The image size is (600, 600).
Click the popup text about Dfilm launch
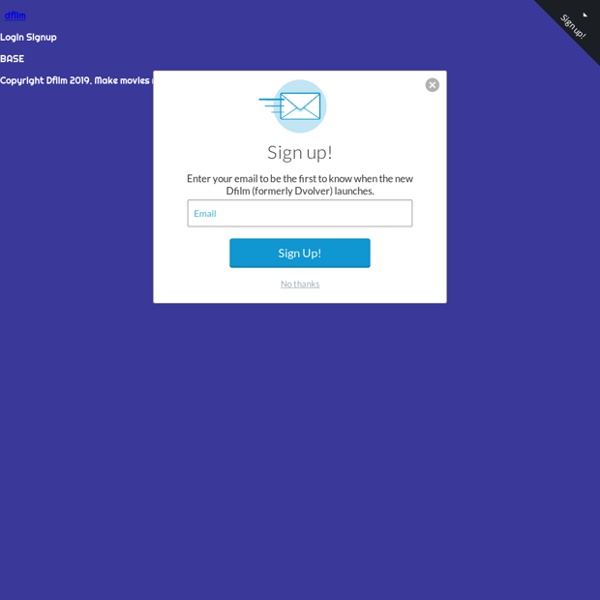(300, 185)
